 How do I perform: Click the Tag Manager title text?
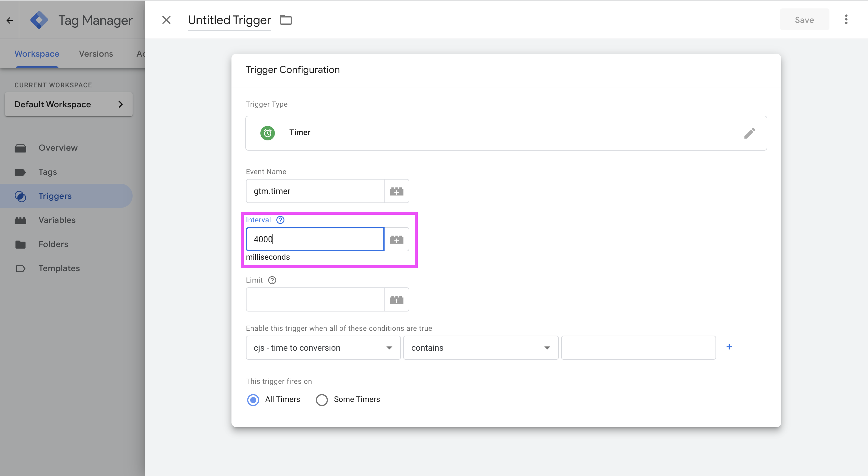96,20
